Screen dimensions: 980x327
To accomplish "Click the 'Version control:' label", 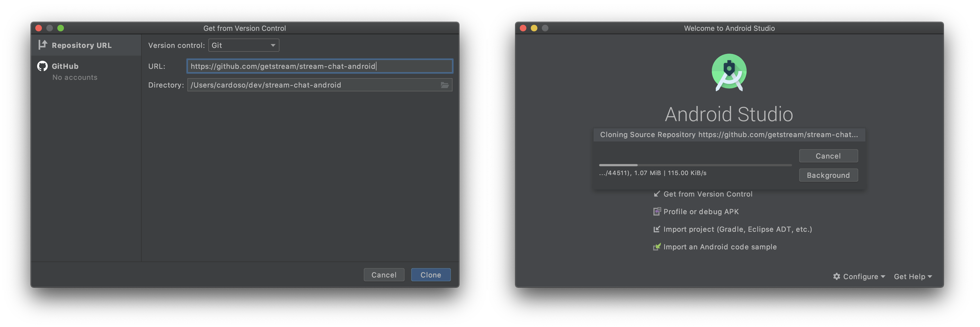I will pos(176,46).
